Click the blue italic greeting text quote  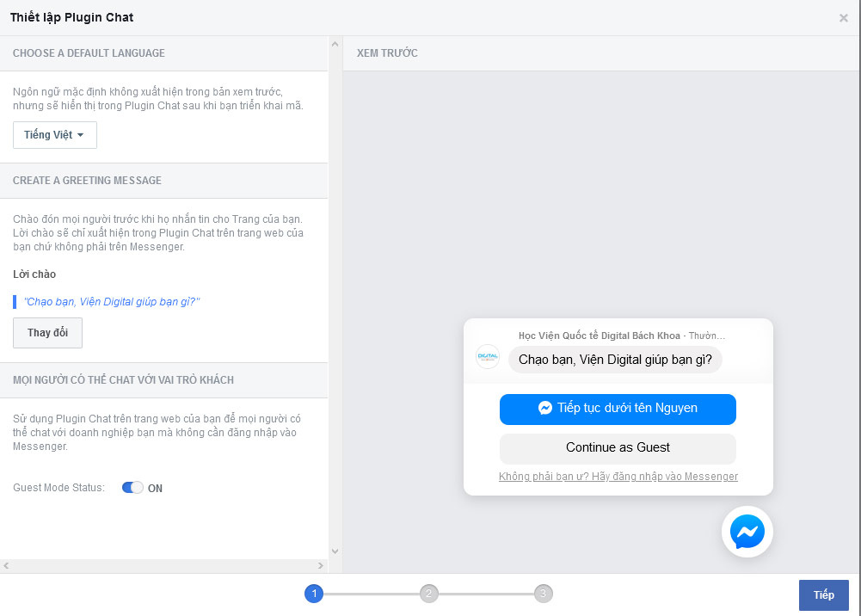click(x=112, y=301)
